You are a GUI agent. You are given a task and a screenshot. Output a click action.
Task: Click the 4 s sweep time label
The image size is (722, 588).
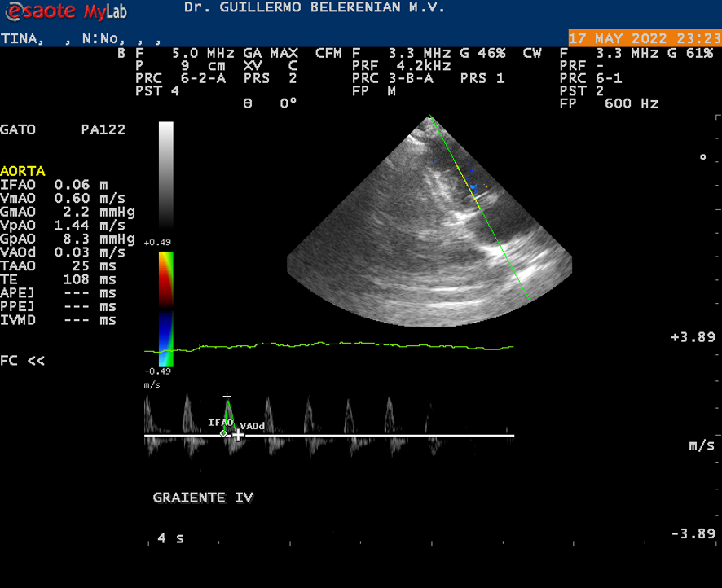[170, 538]
